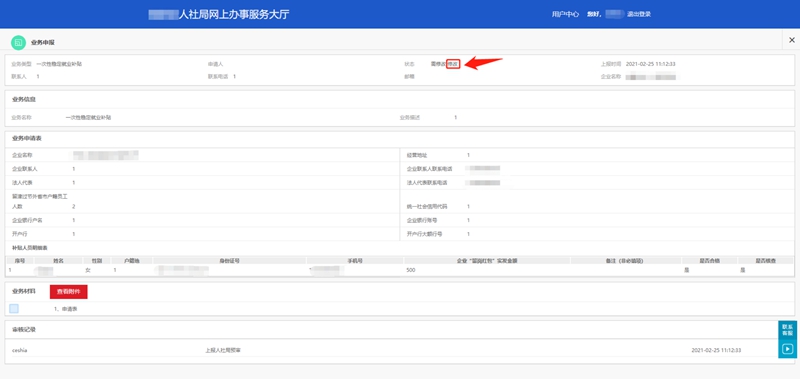The width and height of the screenshot is (800, 379).
Task: Tick the checkbox beside 申请表 attachment
Action: click(x=14, y=309)
